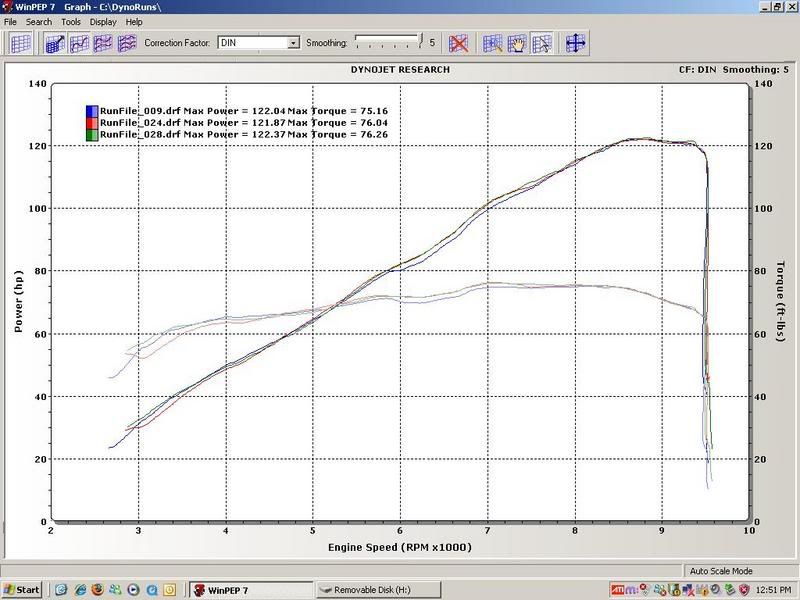Screen dimensions: 800x600
Task: Open the Tools menu
Action: (71, 22)
